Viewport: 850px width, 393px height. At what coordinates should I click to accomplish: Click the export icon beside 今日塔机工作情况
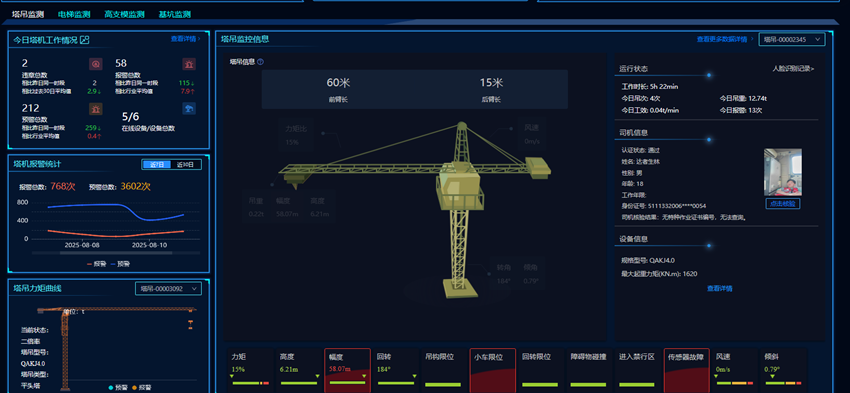[85, 40]
